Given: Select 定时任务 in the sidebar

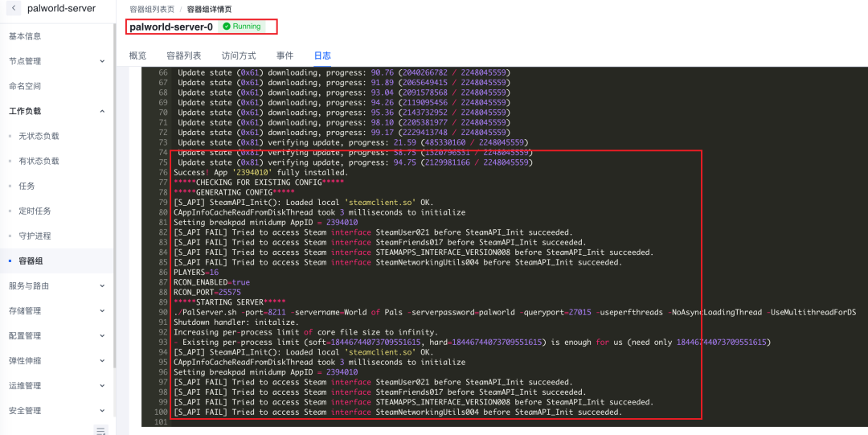Looking at the screenshot, I should click(35, 211).
